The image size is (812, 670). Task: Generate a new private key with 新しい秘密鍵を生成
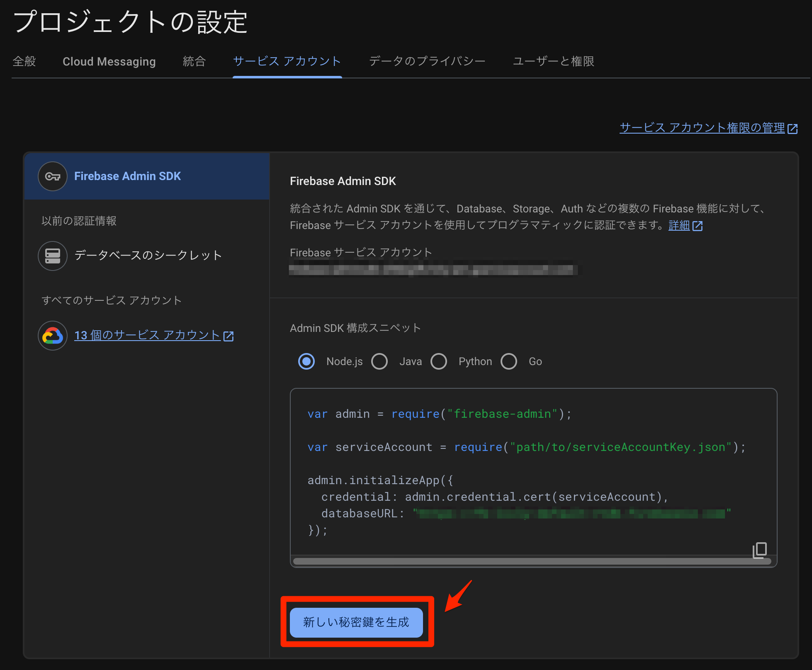356,622
